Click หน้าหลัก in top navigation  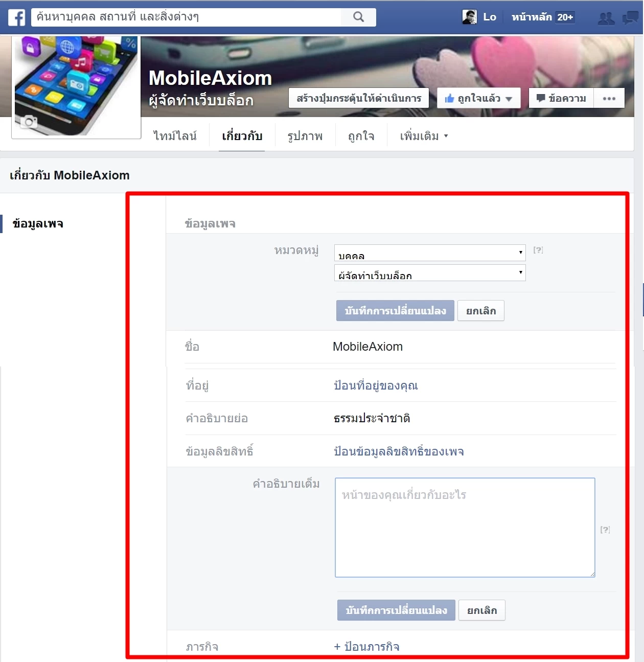[x=532, y=17]
